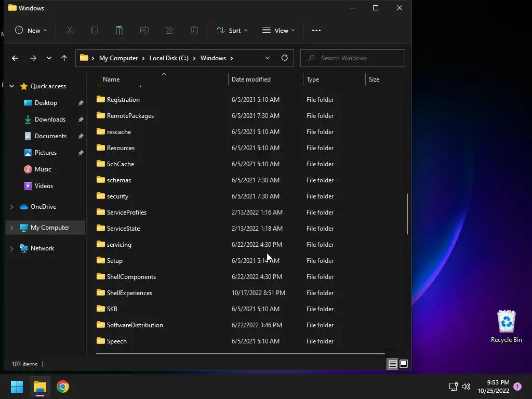This screenshot has height=399, width=532.
Task: Click the Cut scissors icon in the toolbar
Action: (69, 30)
